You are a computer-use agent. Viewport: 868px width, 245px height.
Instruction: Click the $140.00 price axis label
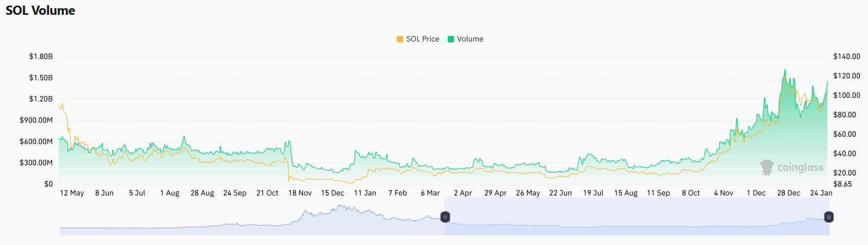[x=847, y=57]
